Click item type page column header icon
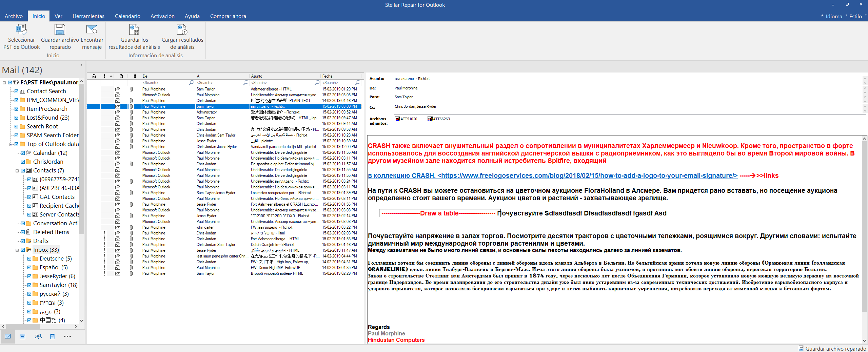The width and height of the screenshot is (868, 352). [121, 76]
